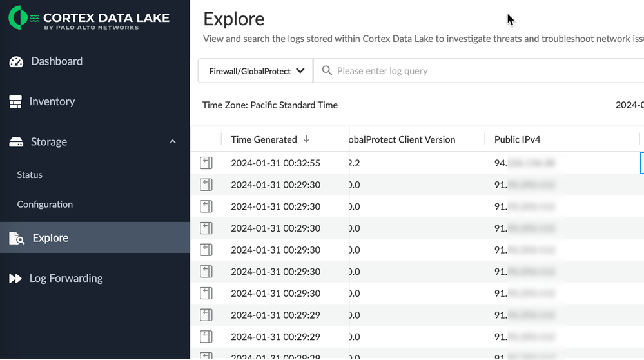The image size is (644, 360).
Task: Collapse the Storage section chevron
Action: 173,142
